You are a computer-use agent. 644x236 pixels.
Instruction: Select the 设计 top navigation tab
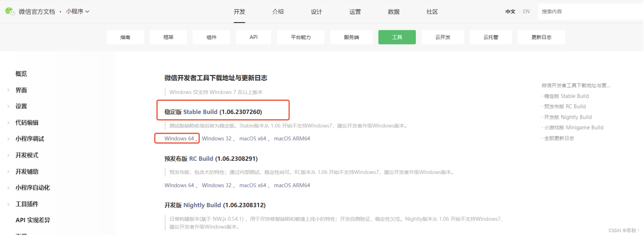coord(316,12)
